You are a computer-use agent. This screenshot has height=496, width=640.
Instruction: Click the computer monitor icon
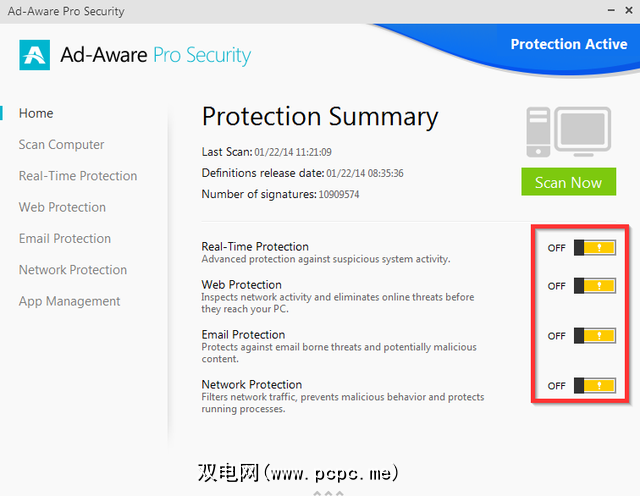tap(569, 134)
